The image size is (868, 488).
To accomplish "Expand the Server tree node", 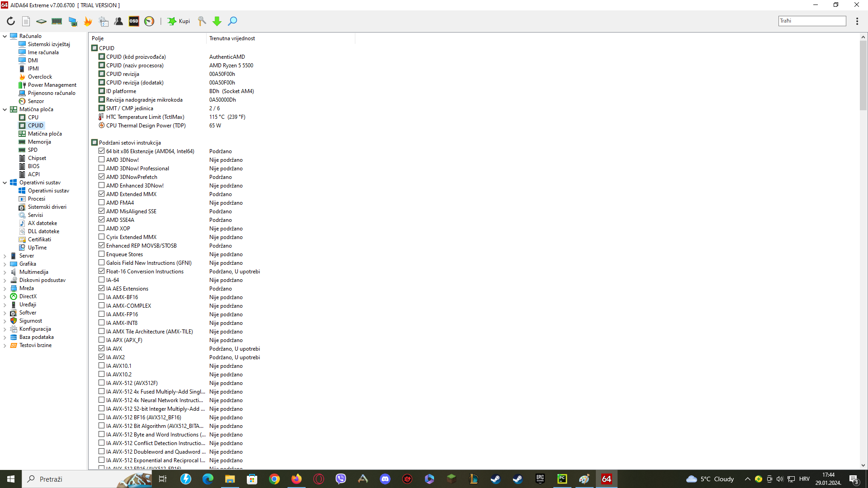I will pyautogui.click(x=5, y=256).
